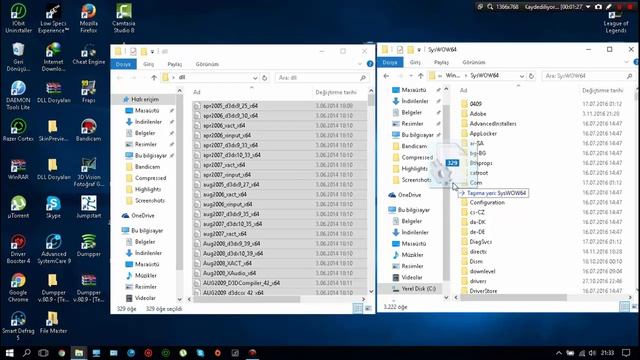
Task: Go back in SysWOW64 window
Action: [x=386, y=76]
